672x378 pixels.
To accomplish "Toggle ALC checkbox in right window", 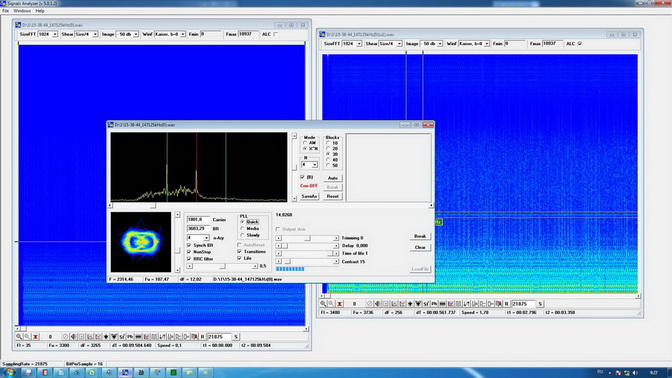I will point(580,44).
